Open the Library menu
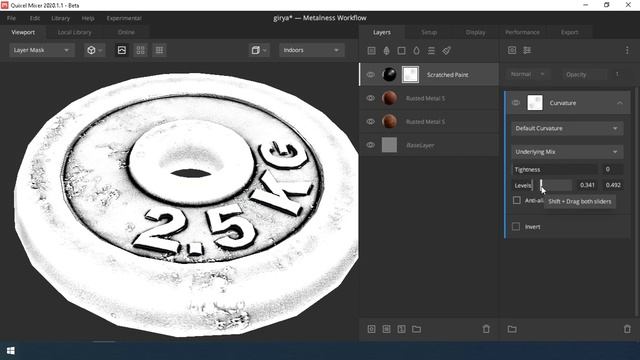This screenshot has height=360, width=640. point(61,18)
